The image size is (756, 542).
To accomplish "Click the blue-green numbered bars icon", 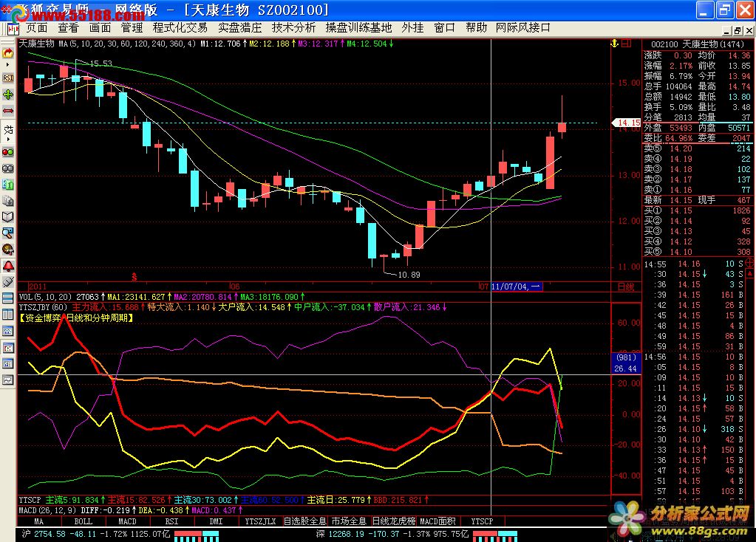I will [7, 185].
